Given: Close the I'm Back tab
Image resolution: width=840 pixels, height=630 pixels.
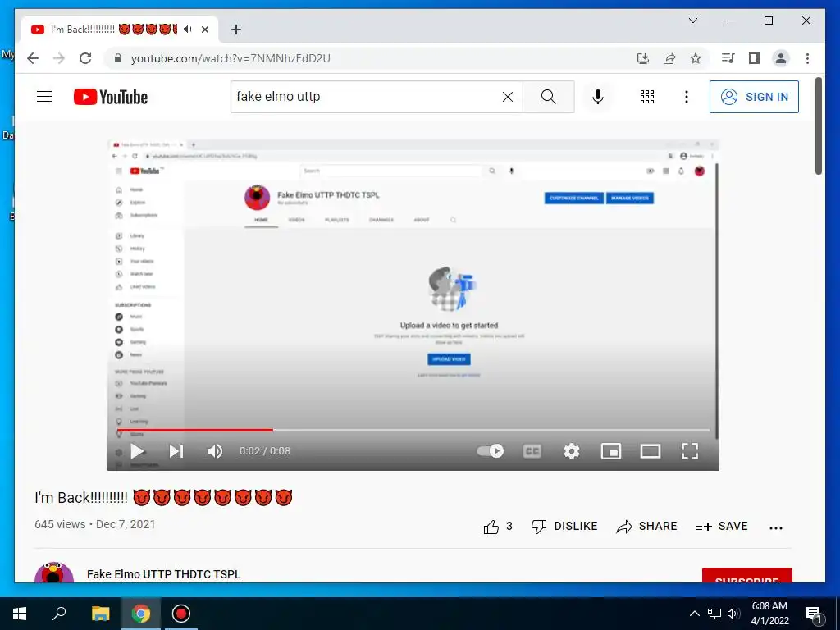Looking at the screenshot, I should [204, 30].
